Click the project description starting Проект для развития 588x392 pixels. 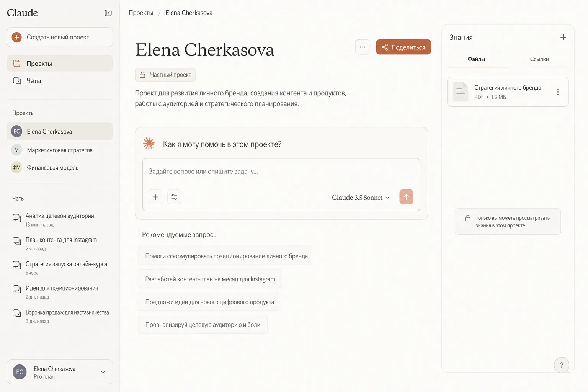click(241, 98)
